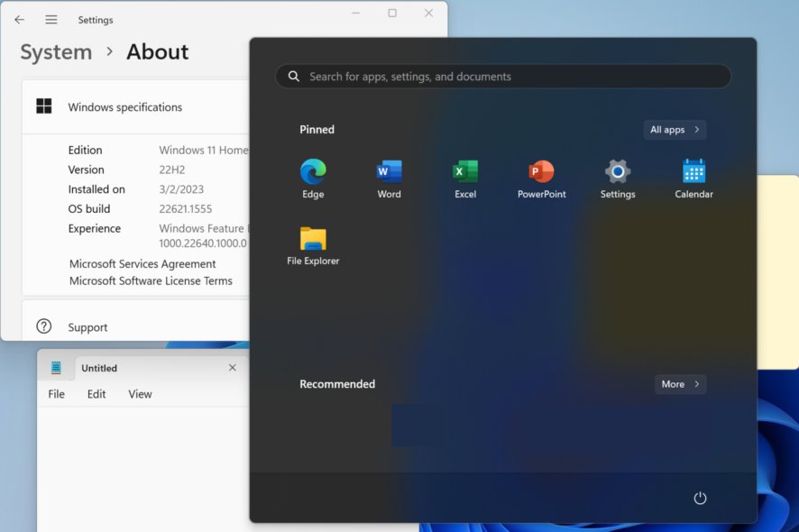This screenshot has width=799, height=532.
Task: Launch File Explorer from pinned apps
Action: click(x=313, y=245)
